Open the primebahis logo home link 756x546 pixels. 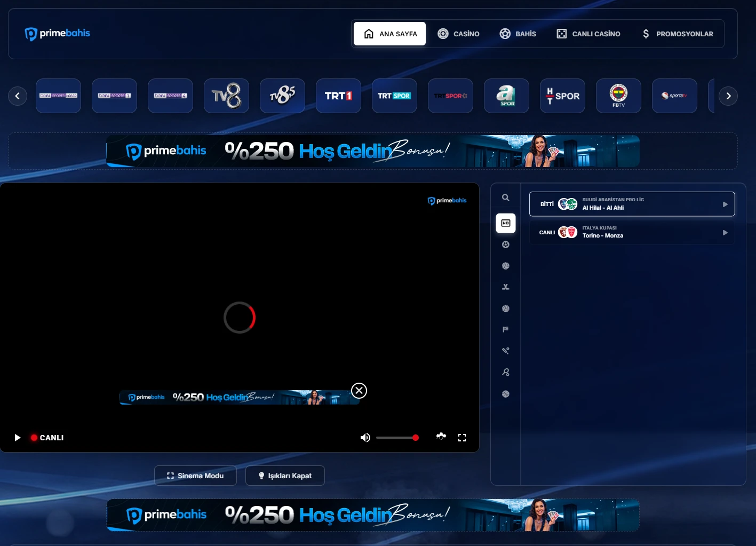point(58,34)
